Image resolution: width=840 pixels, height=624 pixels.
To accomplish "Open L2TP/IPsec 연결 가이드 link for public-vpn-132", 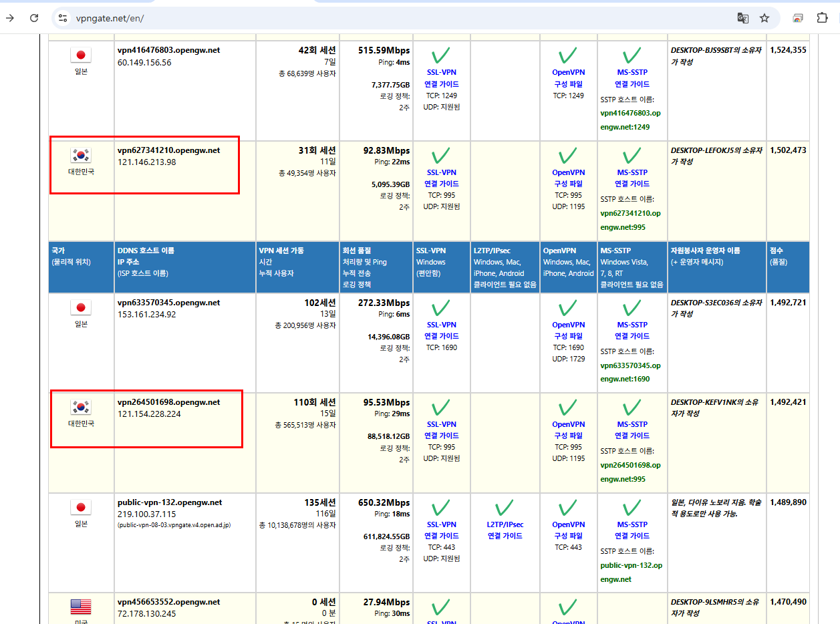I will (505, 530).
